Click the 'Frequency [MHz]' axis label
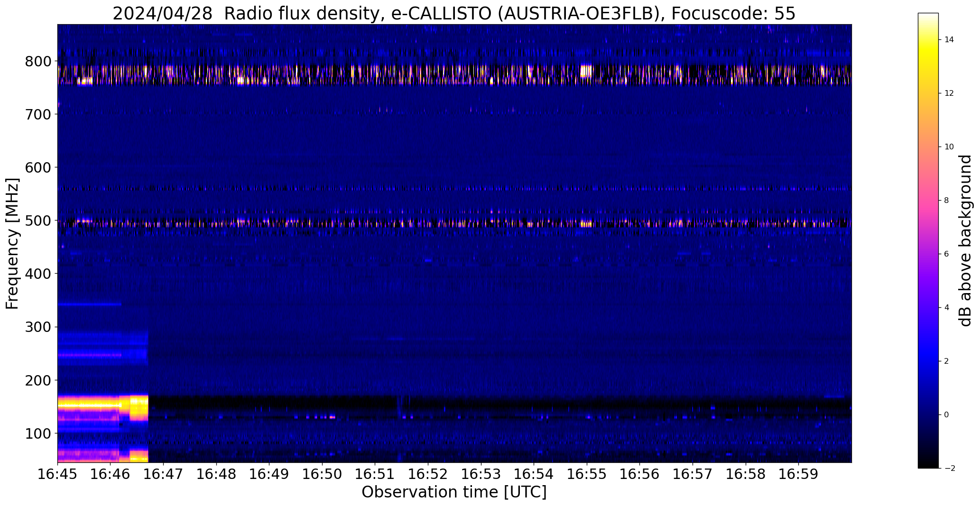Viewport: 980px width, 506px height. click(12, 243)
